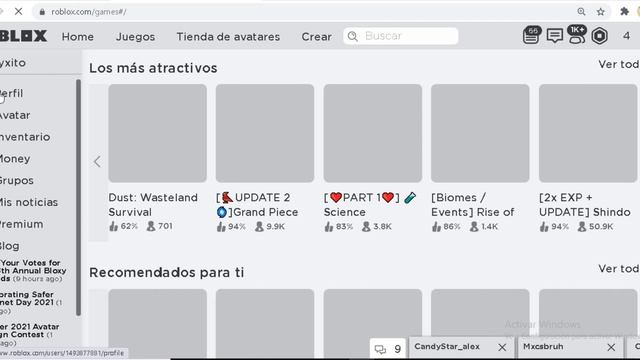Open the CandyStar_alex chat tab
The height and width of the screenshot is (360, 640).
point(447,347)
